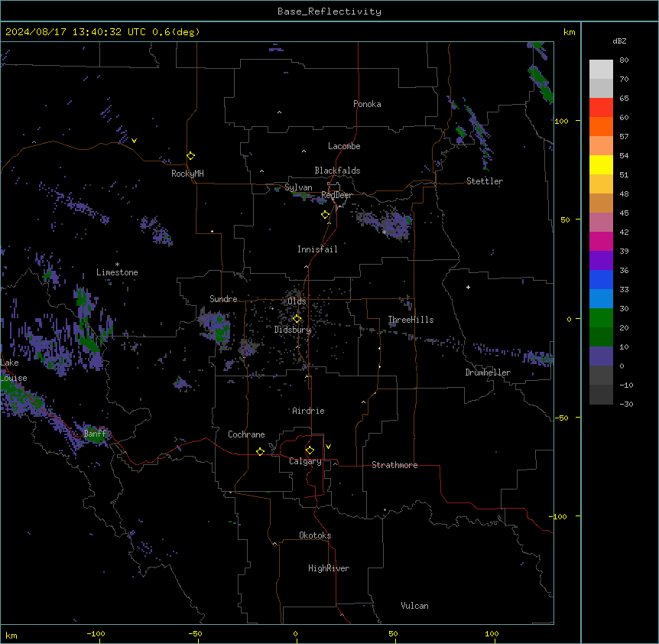Screen dimensions: 659x644
Task: Click the Blackfalds label
Action: point(337,171)
